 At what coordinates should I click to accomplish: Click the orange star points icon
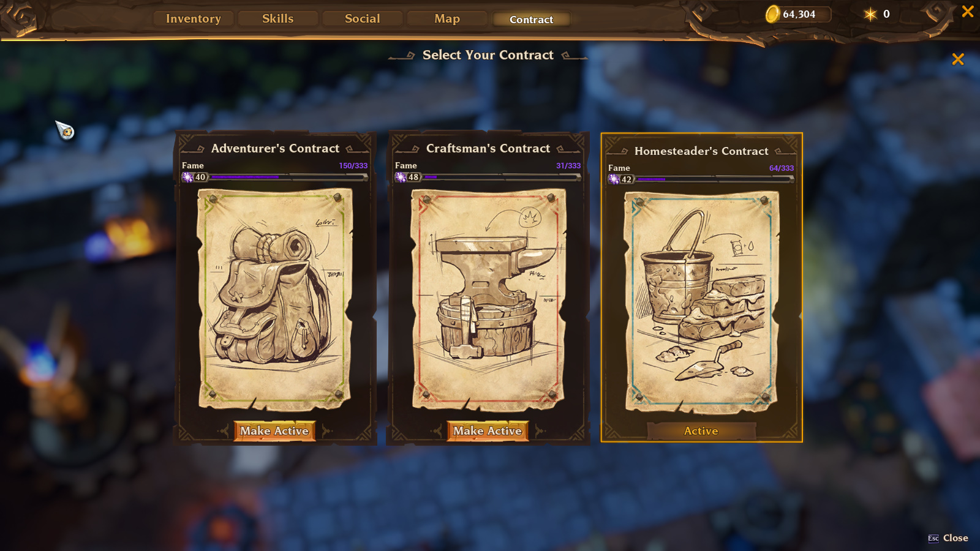[x=870, y=14]
